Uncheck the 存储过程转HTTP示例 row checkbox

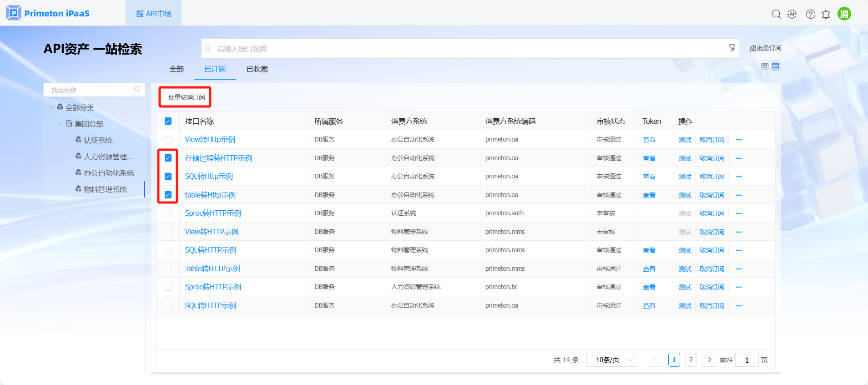coord(168,158)
